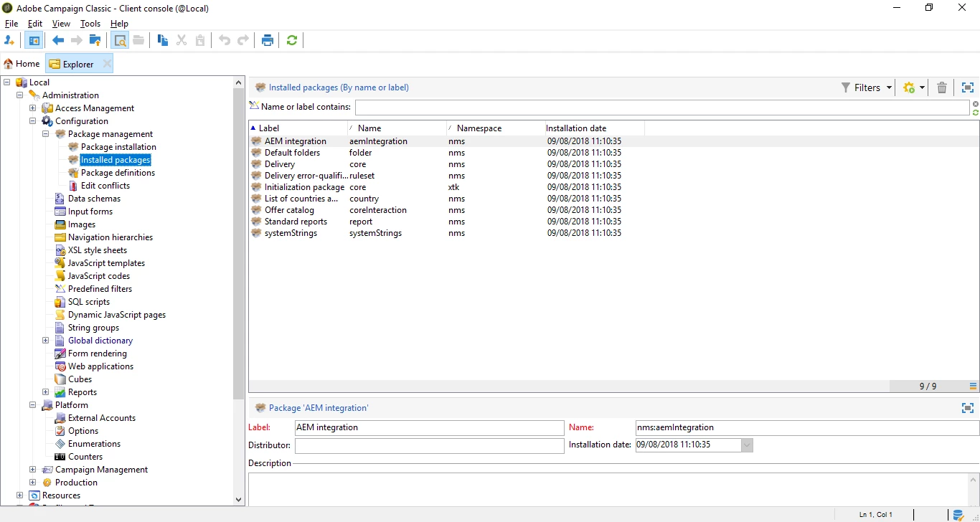The height and width of the screenshot is (522, 980).
Task: Open the Tools menu
Action: pos(90,24)
